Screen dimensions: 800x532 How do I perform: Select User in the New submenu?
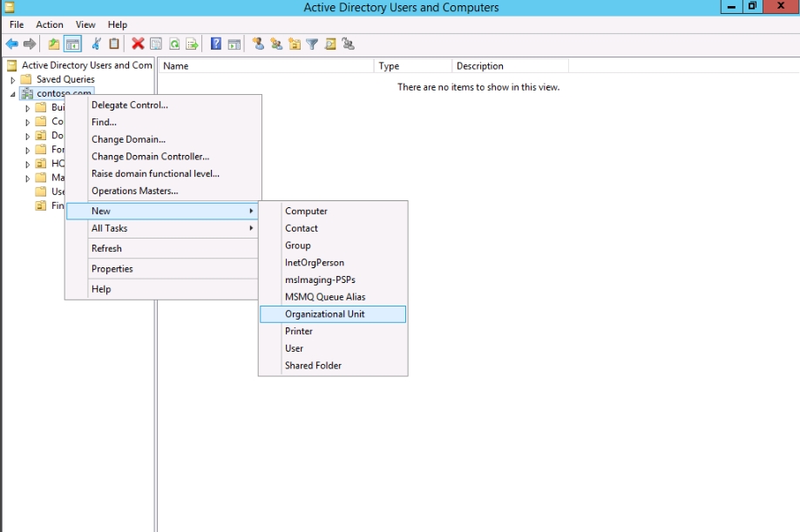tap(295, 348)
